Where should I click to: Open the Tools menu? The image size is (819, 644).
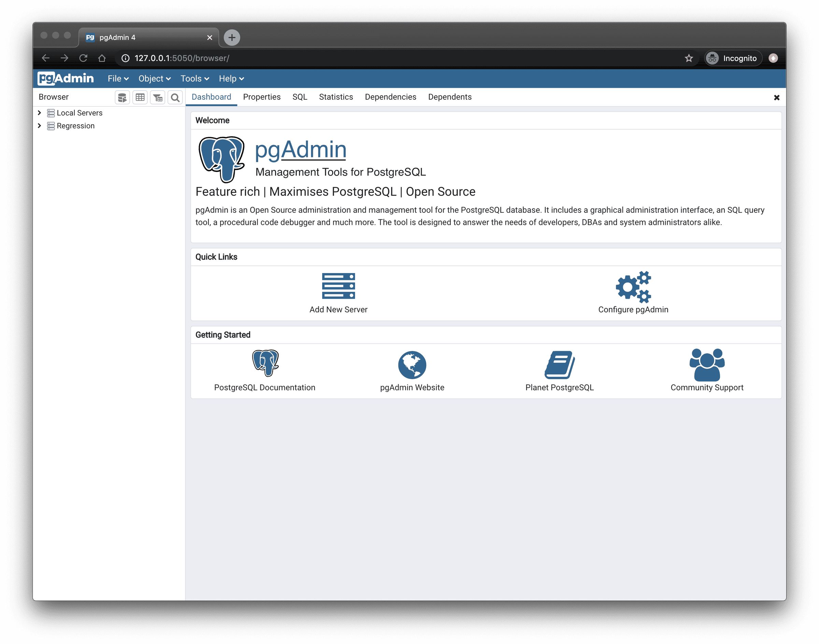(193, 78)
